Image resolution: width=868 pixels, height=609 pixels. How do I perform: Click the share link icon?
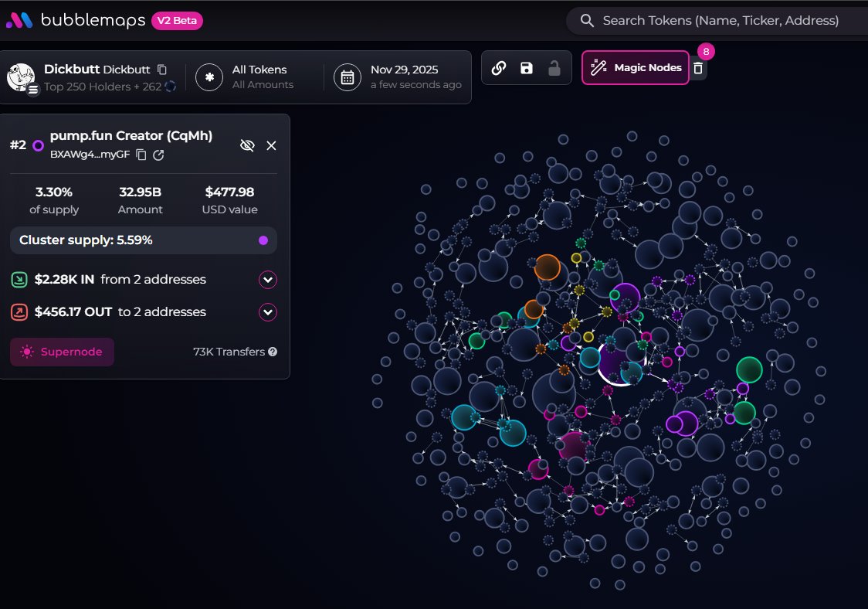pyautogui.click(x=499, y=67)
